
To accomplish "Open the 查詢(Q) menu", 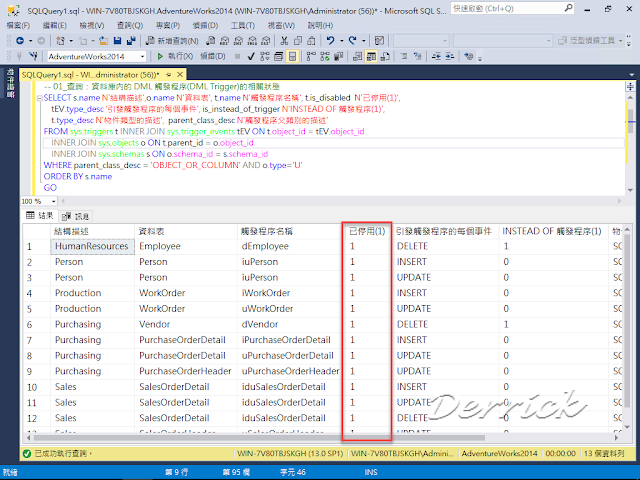I will point(129,25).
